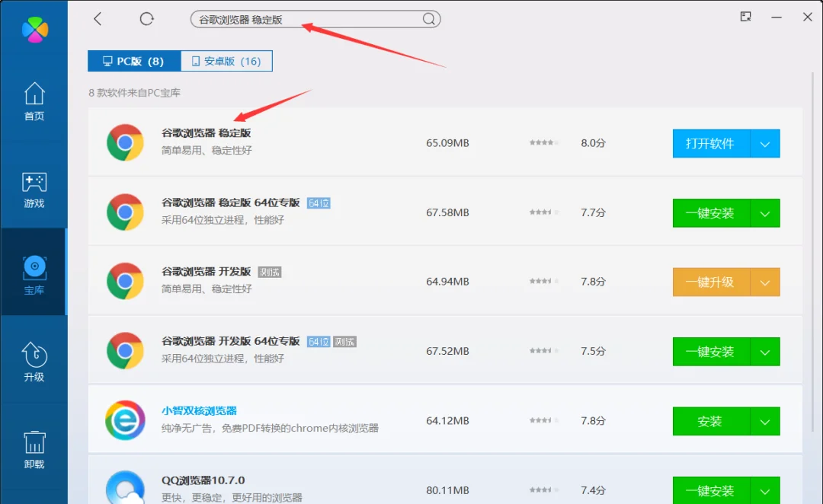
Task: Expand install options for 稳定版 64位专版
Action: pyautogui.click(x=765, y=213)
